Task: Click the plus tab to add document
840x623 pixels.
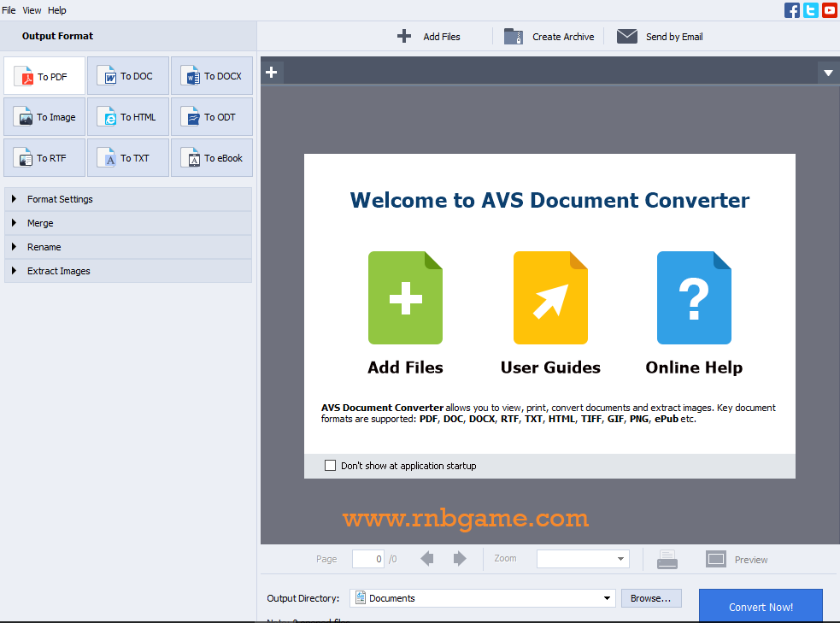Action: pos(272,72)
